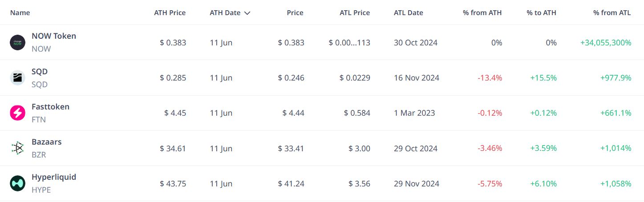Sort by % to ATH header
Screen dimensions: 644x202
click(x=542, y=12)
